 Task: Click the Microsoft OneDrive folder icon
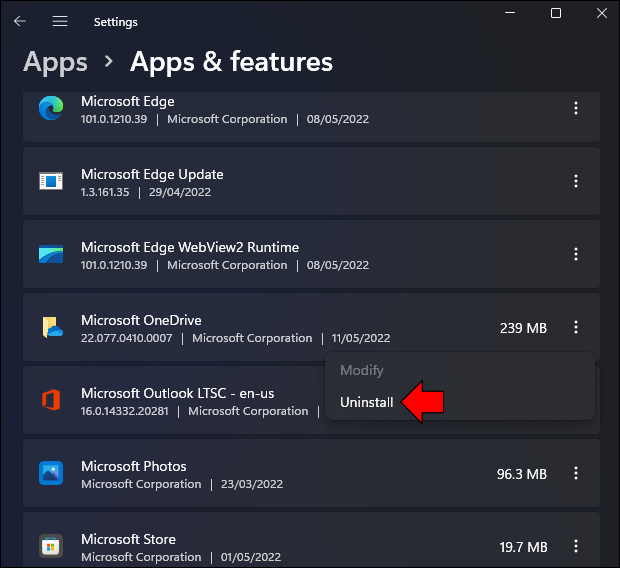pos(52,327)
